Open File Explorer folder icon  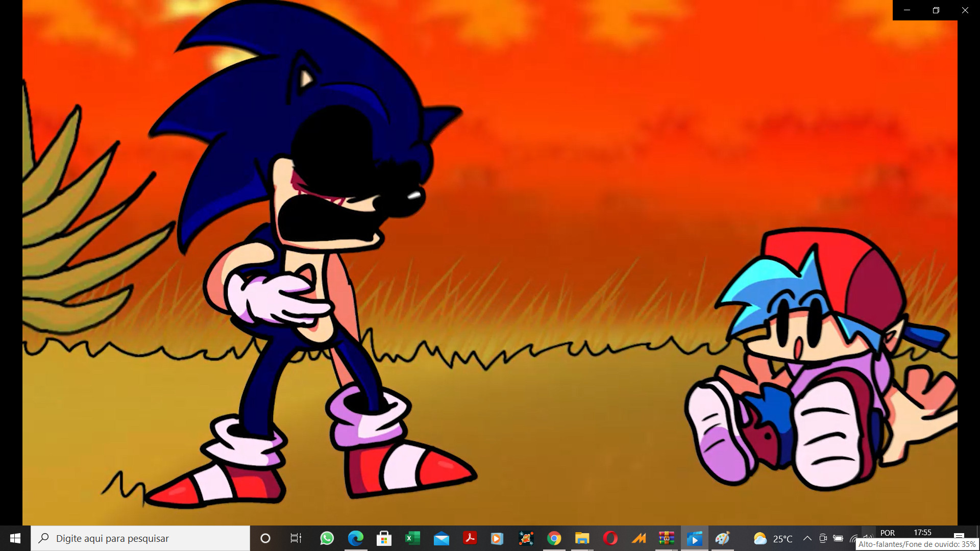(582, 538)
